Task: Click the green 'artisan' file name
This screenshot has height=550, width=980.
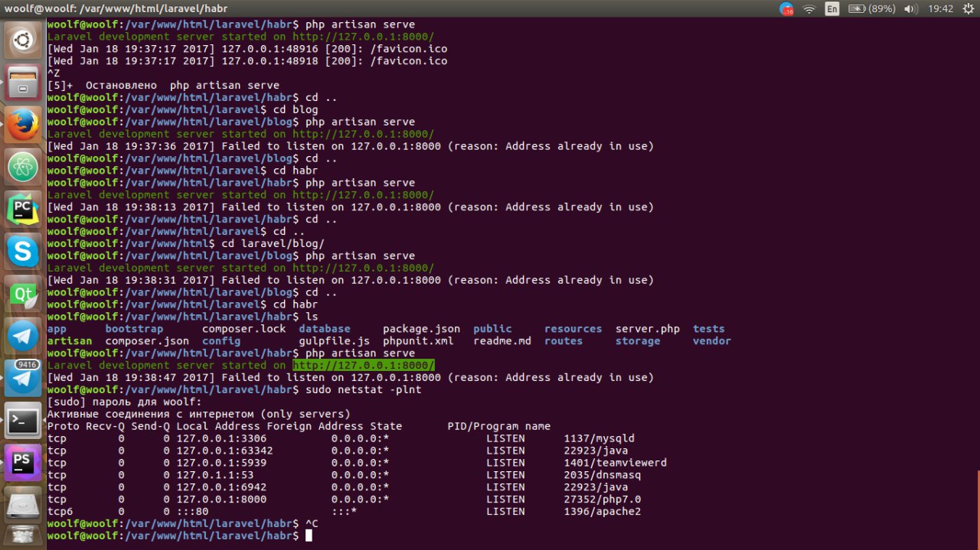Action: [70, 340]
